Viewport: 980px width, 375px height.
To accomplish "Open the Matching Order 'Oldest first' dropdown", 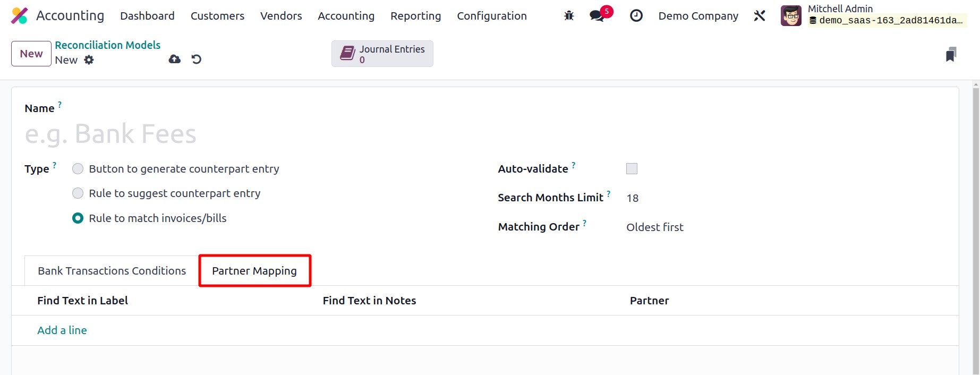I will (655, 227).
